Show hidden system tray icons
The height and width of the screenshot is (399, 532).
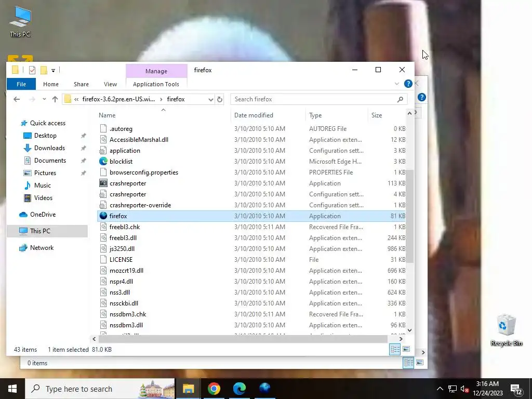(x=440, y=389)
